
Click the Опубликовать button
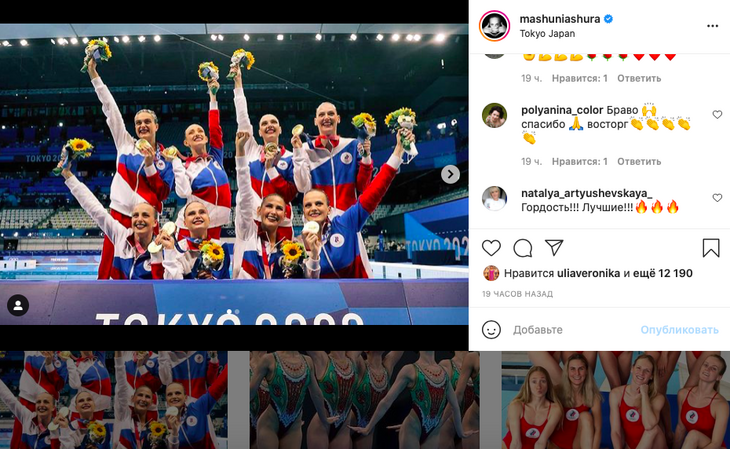(x=679, y=330)
